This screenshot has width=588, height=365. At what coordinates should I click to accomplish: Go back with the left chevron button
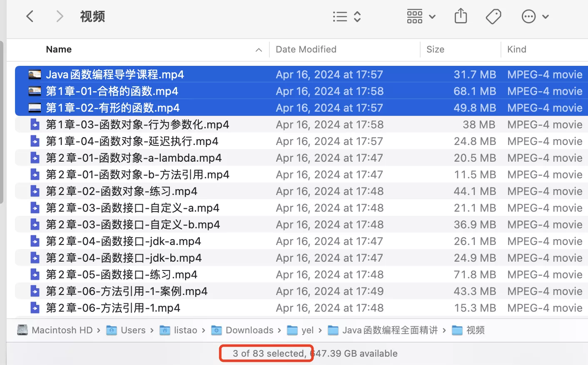point(30,17)
